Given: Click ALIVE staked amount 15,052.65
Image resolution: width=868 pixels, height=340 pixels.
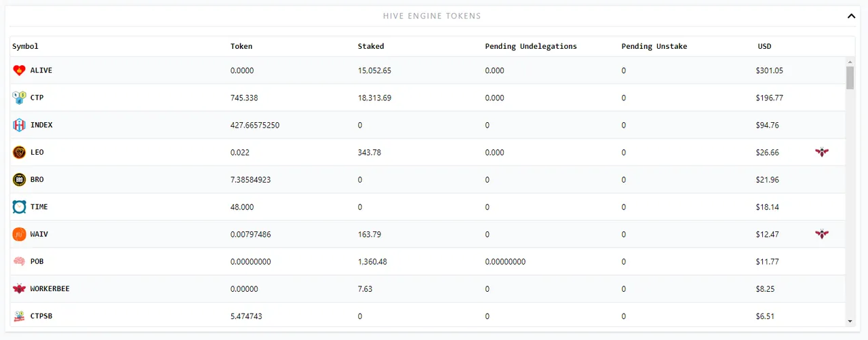Looking at the screenshot, I should pos(374,71).
